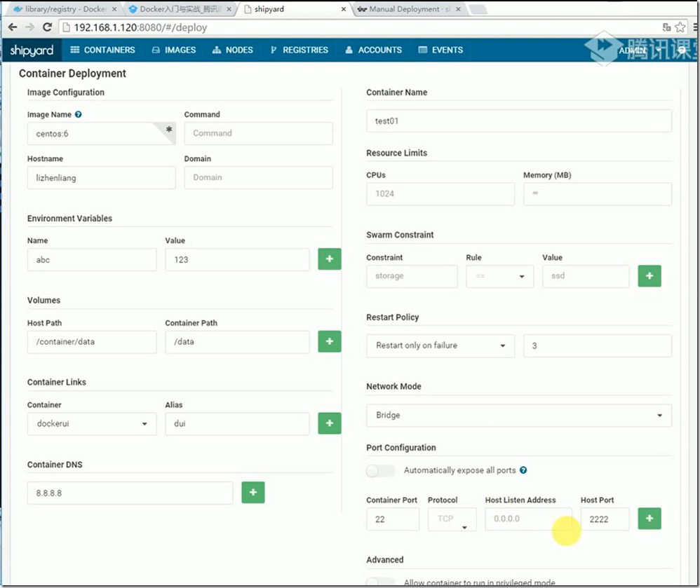The width and height of the screenshot is (700, 588).
Task: Click the Image Name field with centos:6
Action: 101,134
